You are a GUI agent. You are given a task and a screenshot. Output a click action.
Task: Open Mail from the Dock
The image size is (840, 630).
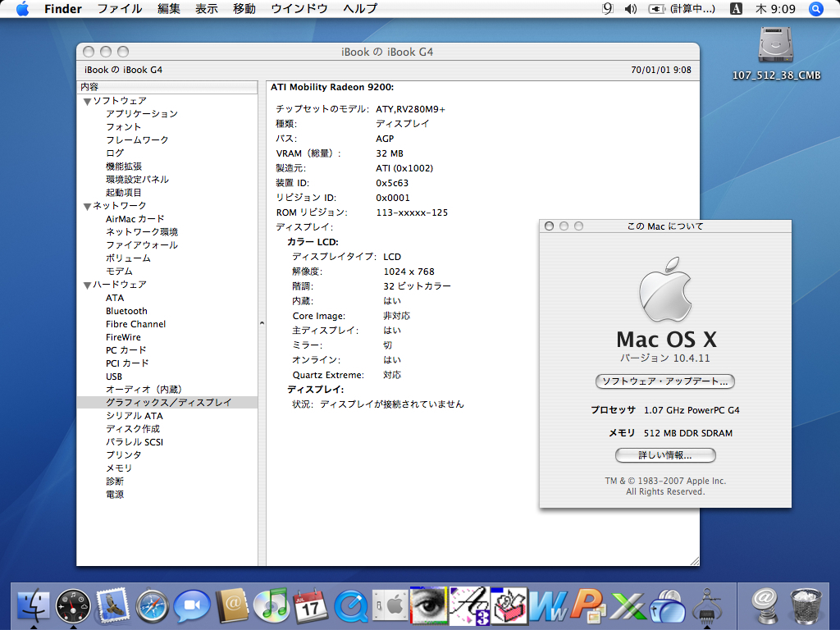pyautogui.click(x=112, y=607)
